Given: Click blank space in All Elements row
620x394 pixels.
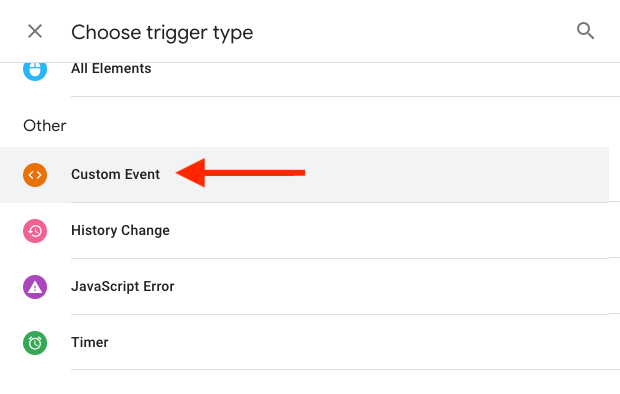Looking at the screenshot, I should coord(395,79).
